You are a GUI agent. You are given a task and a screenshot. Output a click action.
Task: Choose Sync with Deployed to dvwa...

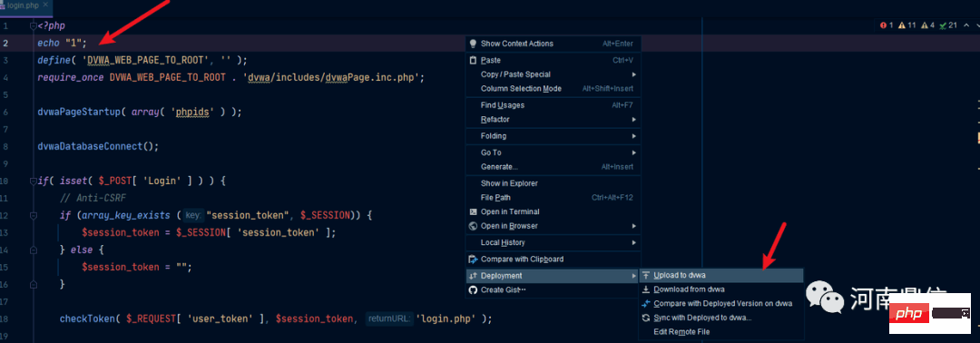pos(721,318)
